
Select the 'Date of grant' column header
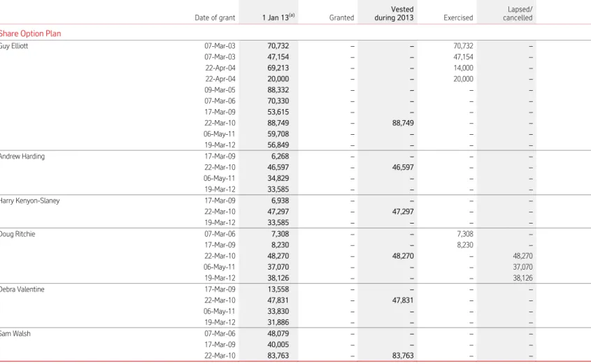[x=215, y=17]
